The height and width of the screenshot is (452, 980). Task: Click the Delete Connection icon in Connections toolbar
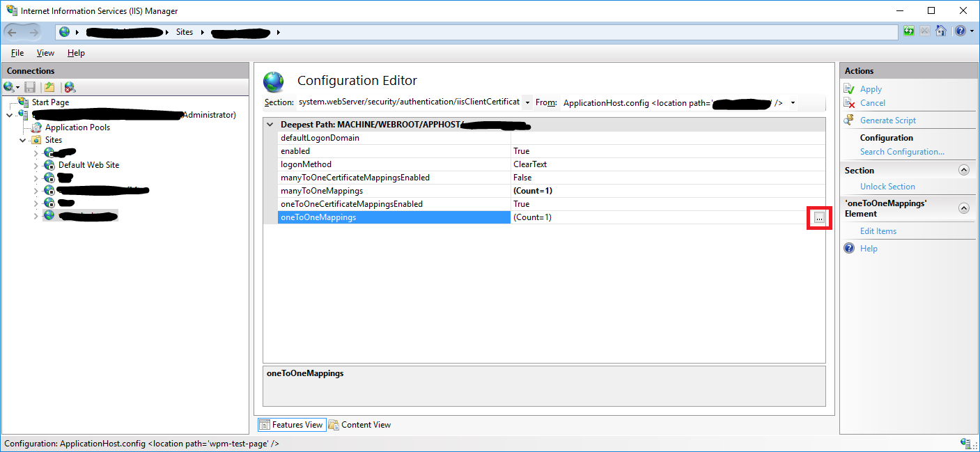pos(70,87)
